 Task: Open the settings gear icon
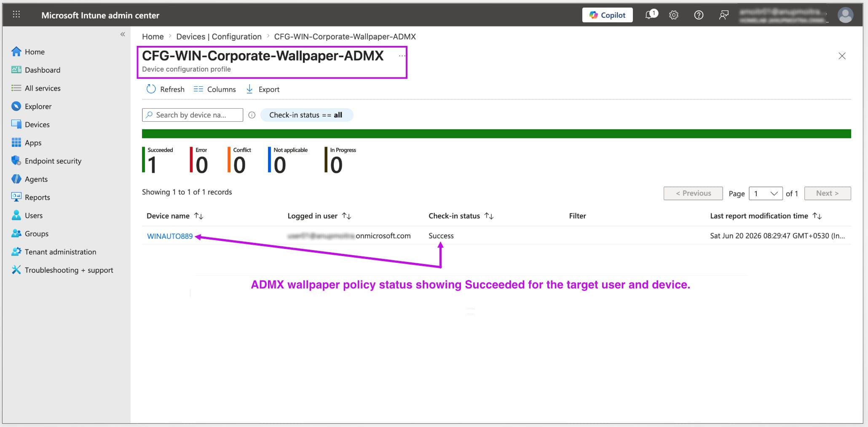pos(674,15)
